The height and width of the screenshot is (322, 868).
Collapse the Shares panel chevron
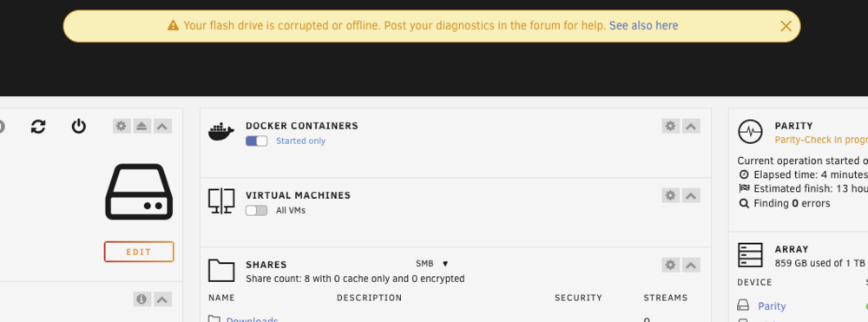(691, 265)
